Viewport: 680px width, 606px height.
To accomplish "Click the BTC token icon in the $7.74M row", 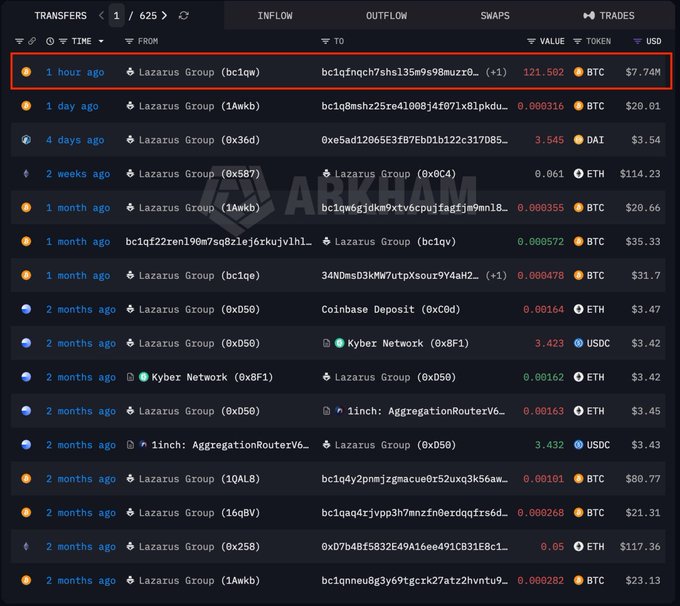I will 579,72.
